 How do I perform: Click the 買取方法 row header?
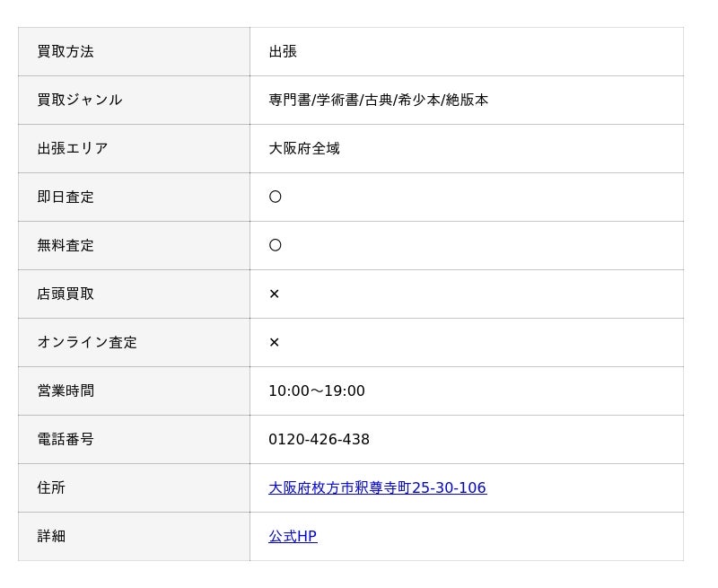point(66,51)
